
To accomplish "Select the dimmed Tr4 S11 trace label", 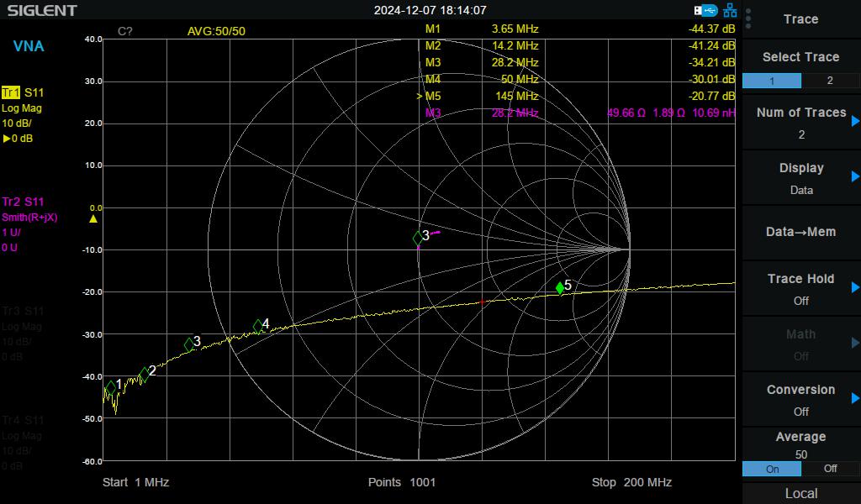I will (23, 420).
